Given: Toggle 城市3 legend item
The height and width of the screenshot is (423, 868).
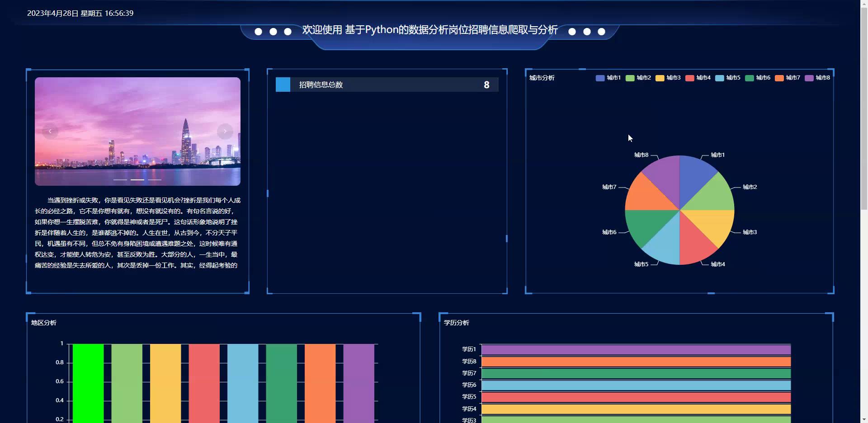Looking at the screenshot, I should click(668, 78).
